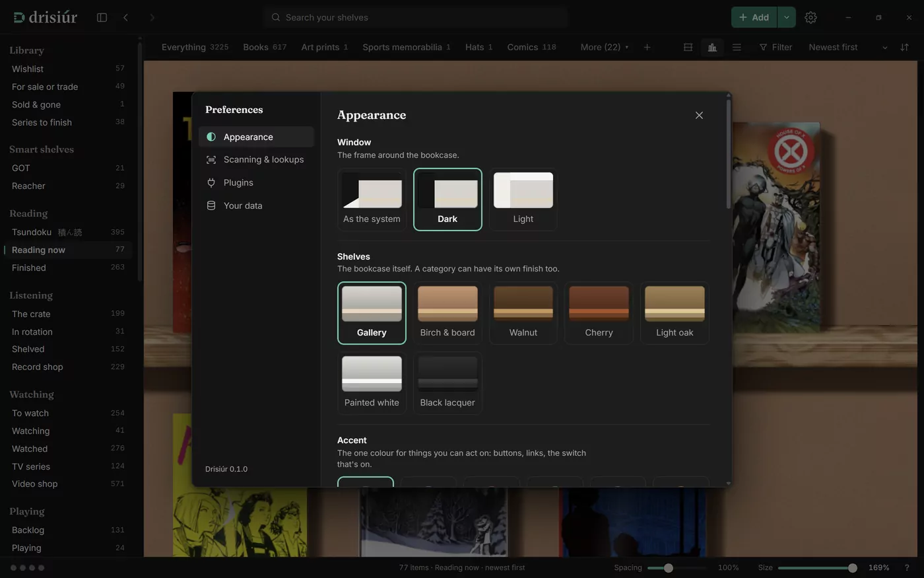Switch to bookshelf view icon
Screen dimensions: 924x578
(712, 47)
